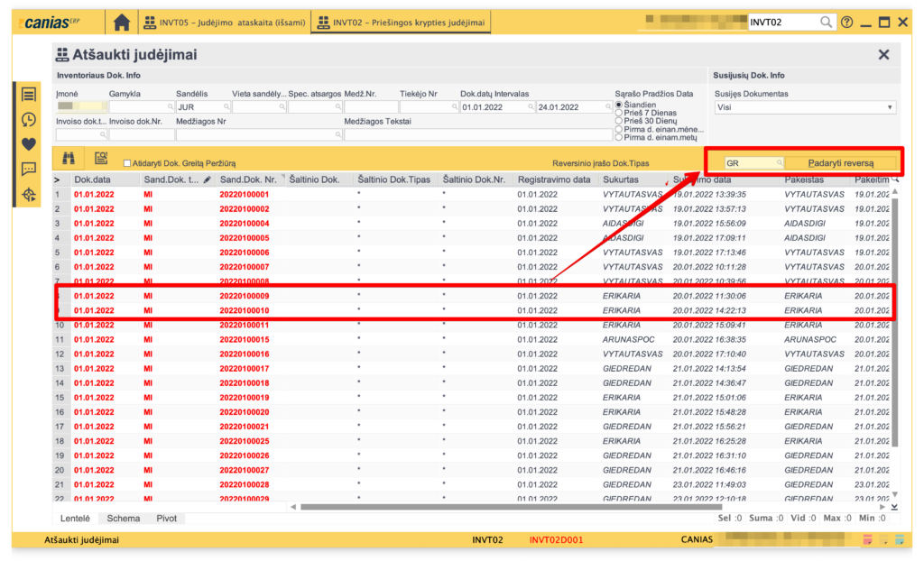Click the Home icon in the top bar
The width and height of the screenshot is (924, 561).
pos(122,22)
